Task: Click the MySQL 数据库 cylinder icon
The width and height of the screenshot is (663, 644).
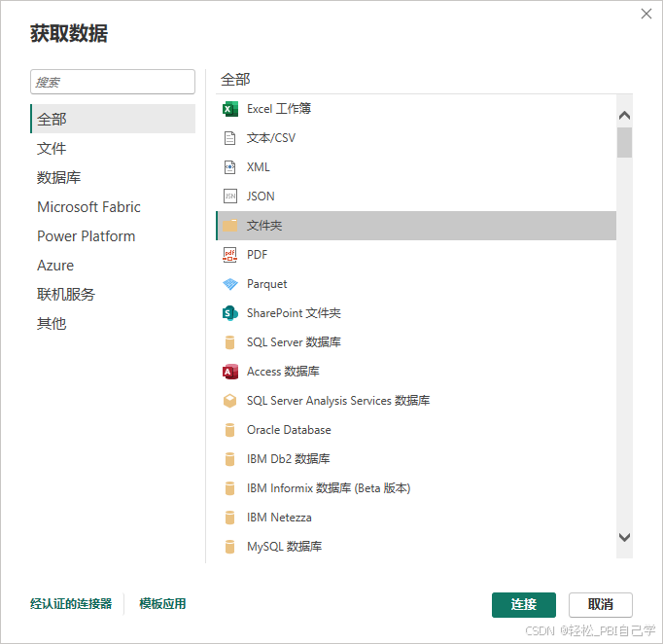Action: (230, 547)
